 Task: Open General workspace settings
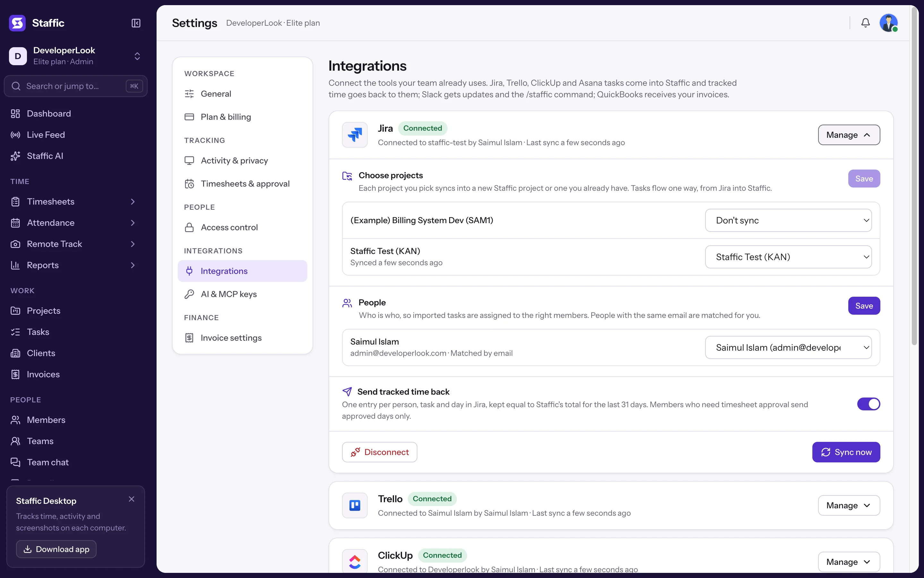242,94
